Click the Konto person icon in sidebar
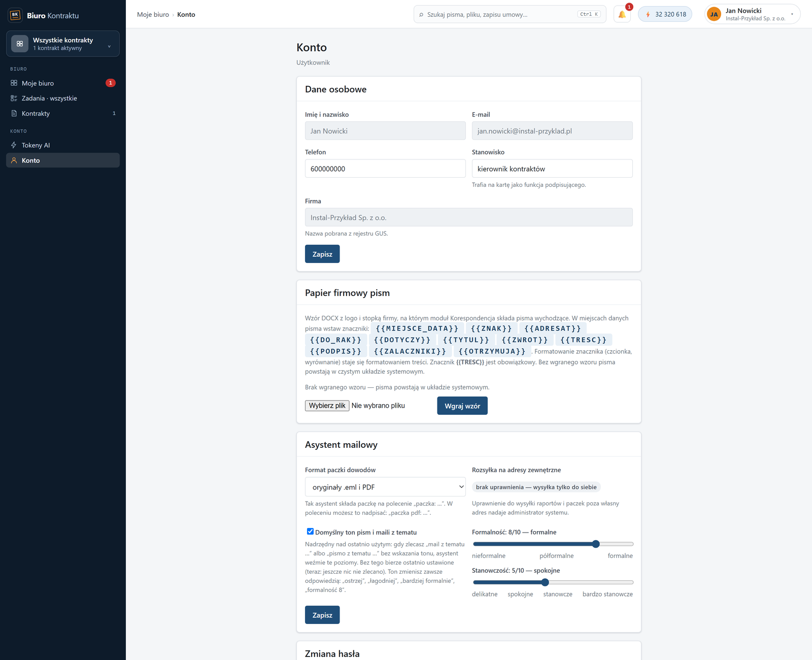Viewport: 812px width, 660px height. [x=14, y=160]
